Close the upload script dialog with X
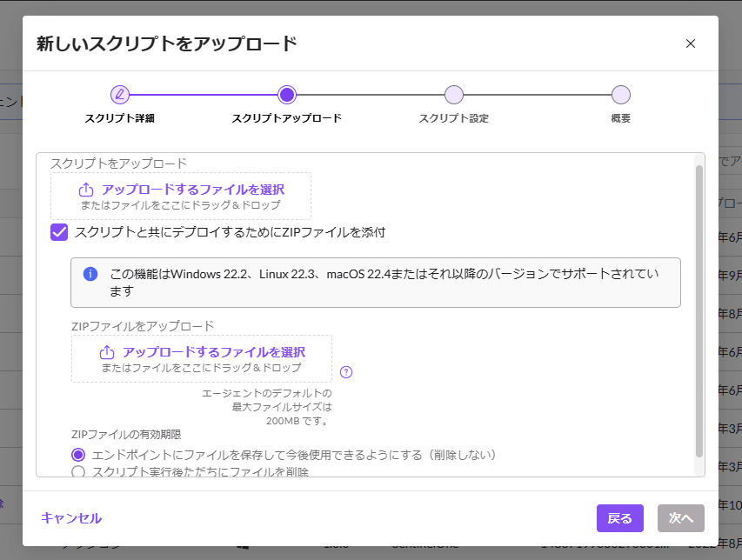Viewport: 742px width, 560px height. click(691, 43)
